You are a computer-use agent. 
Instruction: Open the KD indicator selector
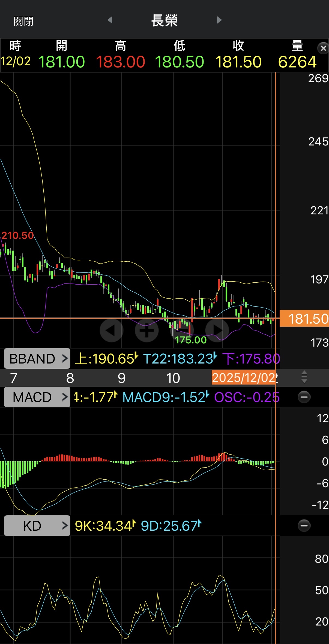(37, 525)
